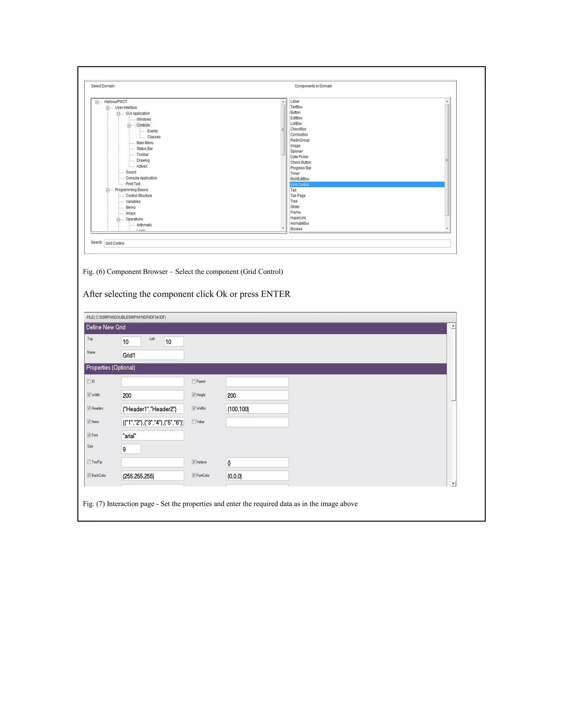Choose HyperLink component
Image resolution: width=563 pixels, height=728 pixels.
point(298,218)
